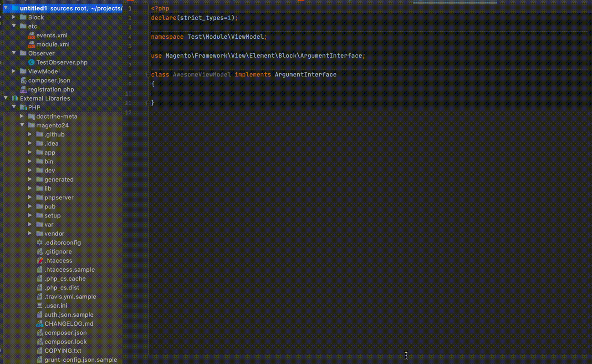Click the AwesomeViewModel class name

(202, 75)
